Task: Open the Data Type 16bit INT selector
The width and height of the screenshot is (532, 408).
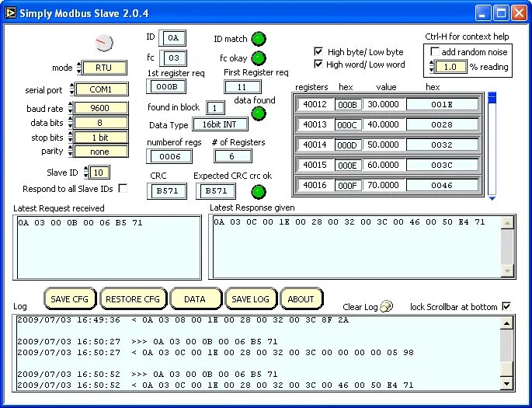Action: 220,124
